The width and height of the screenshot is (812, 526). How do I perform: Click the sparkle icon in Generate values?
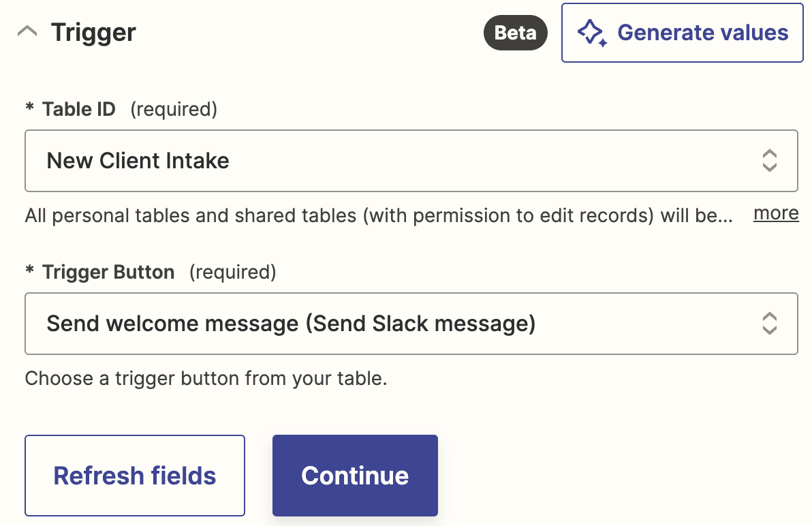(x=591, y=33)
